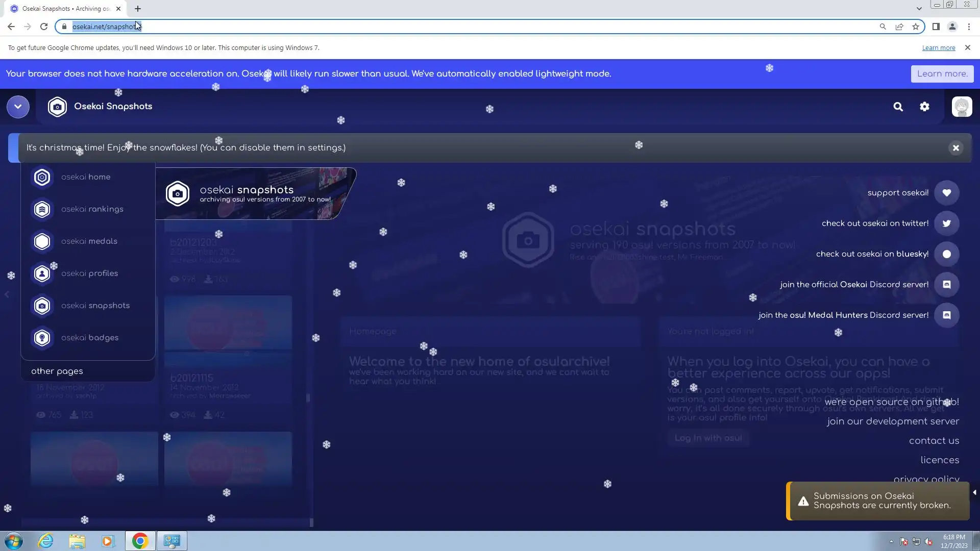Click the browser address bar
The height and width of the screenshot is (551, 980).
coord(459,27)
